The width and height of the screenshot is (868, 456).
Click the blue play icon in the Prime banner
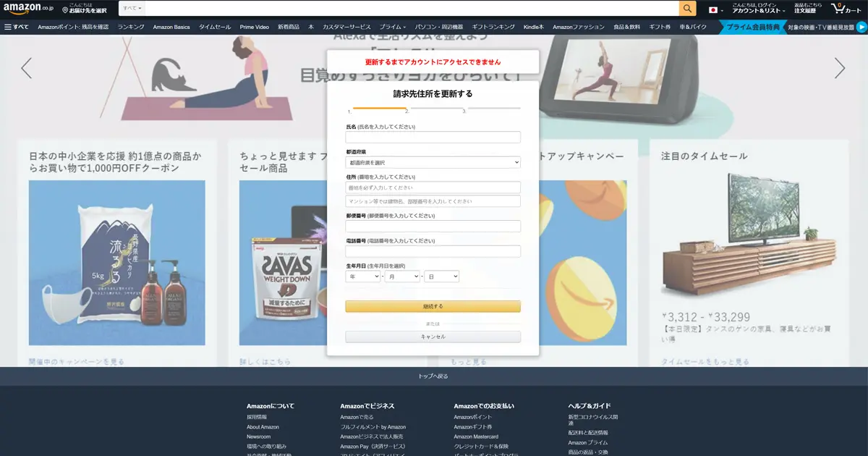[x=861, y=27]
